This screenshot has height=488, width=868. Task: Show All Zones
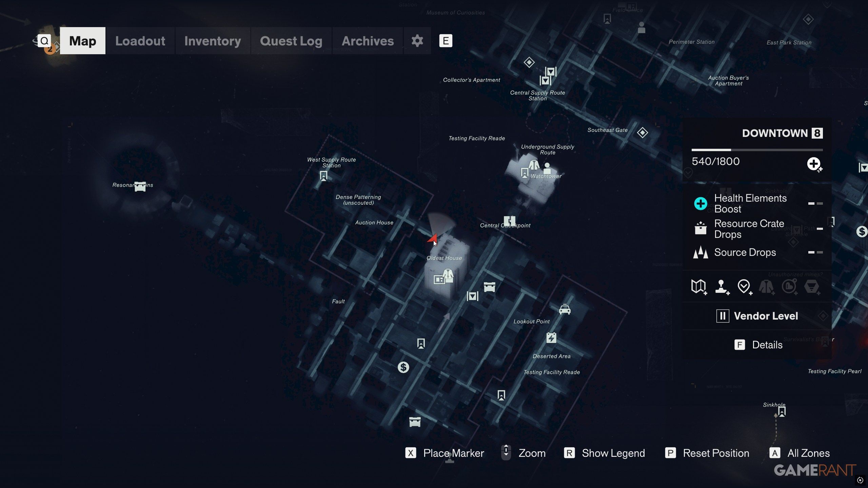[800, 453]
